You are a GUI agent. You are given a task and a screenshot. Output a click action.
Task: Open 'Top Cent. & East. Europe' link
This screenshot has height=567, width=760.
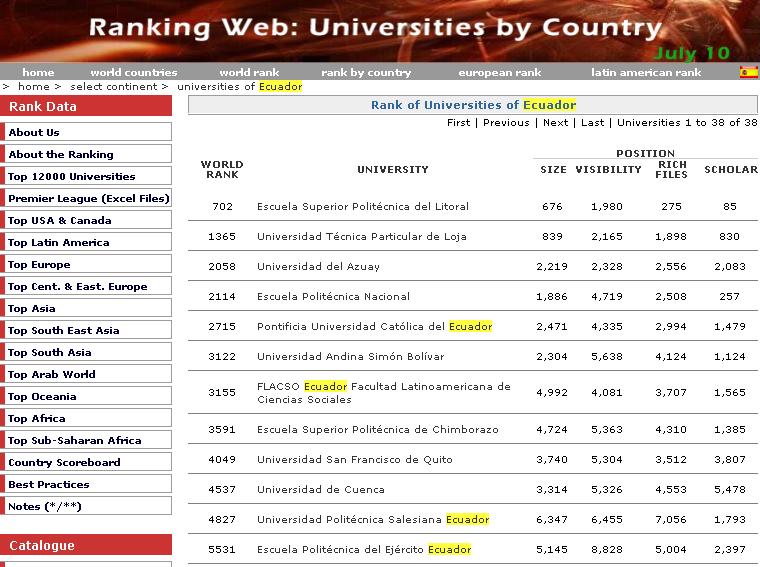[x=77, y=286]
